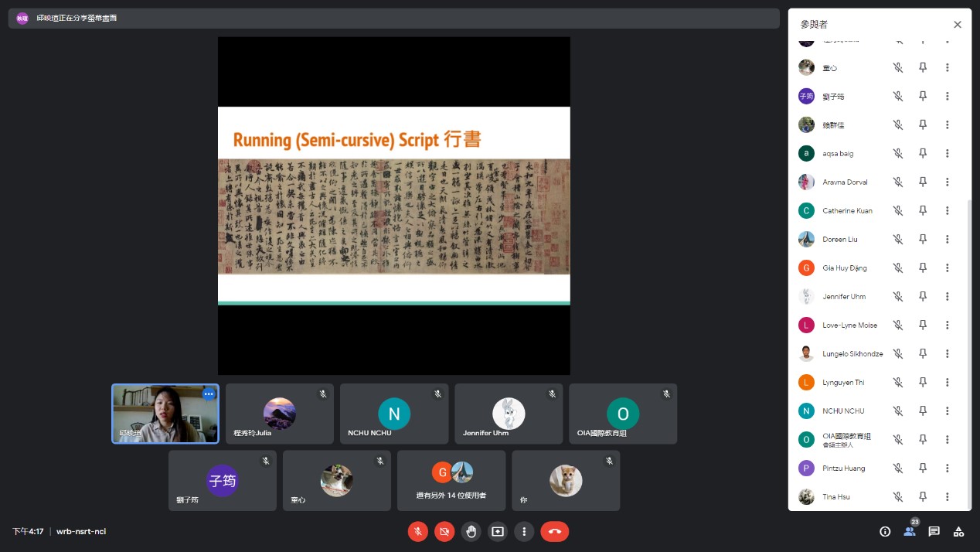Mute Love-Lyne Moise in the participants list
Screen dimensions: 980x552
[898, 325]
